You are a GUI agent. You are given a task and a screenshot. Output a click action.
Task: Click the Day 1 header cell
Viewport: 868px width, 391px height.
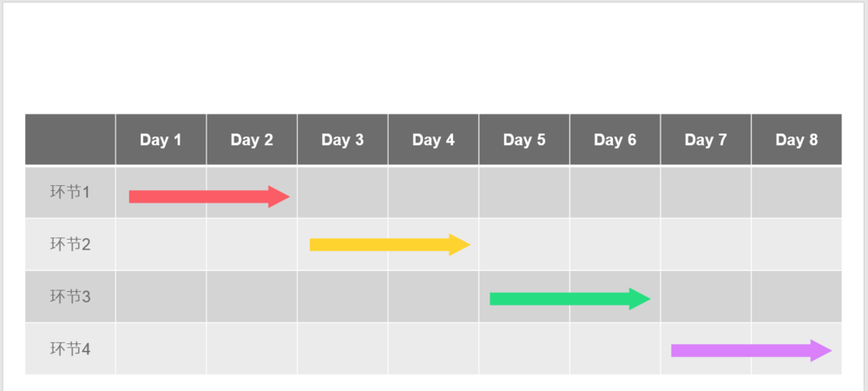tap(161, 140)
